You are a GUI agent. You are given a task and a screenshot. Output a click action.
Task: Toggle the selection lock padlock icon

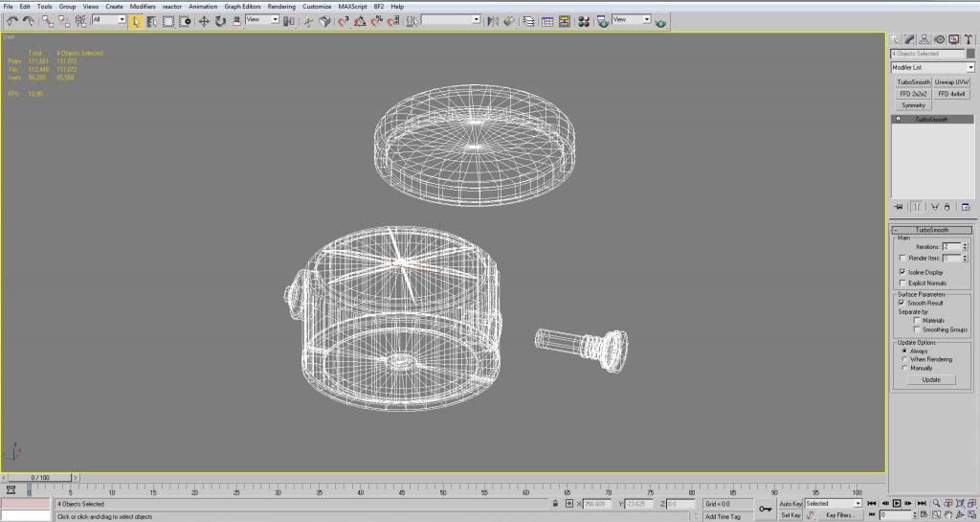[x=555, y=504]
